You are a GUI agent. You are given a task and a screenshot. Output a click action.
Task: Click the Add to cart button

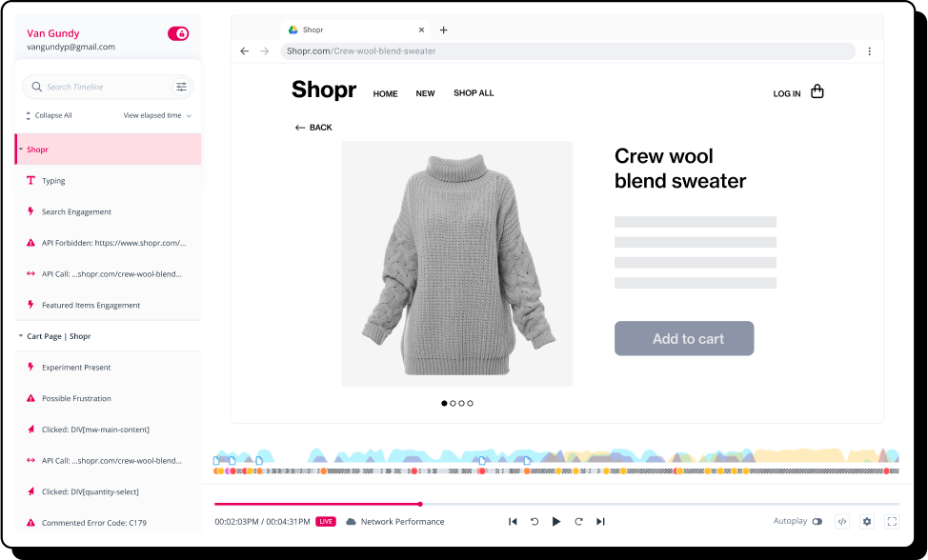tap(683, 338)
